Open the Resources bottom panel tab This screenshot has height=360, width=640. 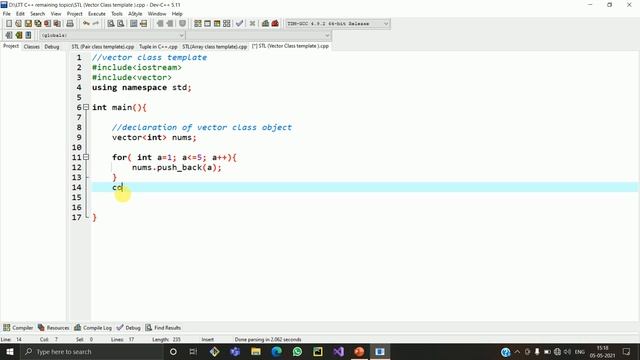[53, 328]
